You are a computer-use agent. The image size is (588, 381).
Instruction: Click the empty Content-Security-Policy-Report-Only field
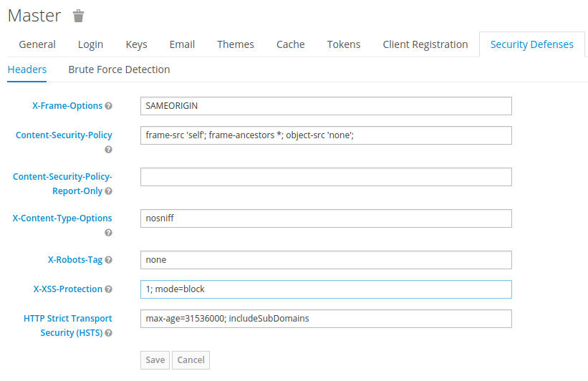point(326,177)
